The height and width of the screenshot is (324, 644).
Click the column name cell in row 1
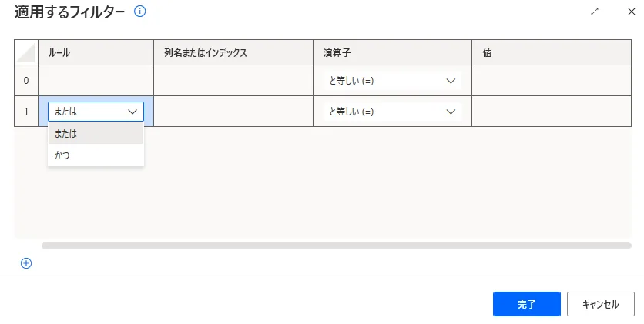pyautogui.click(x=233, y=112)
